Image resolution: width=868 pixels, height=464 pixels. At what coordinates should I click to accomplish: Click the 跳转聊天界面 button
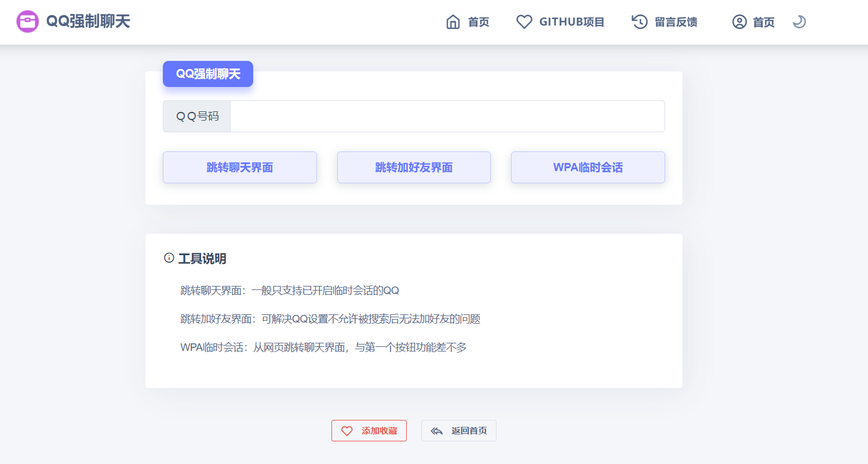[x=239, y=167]
